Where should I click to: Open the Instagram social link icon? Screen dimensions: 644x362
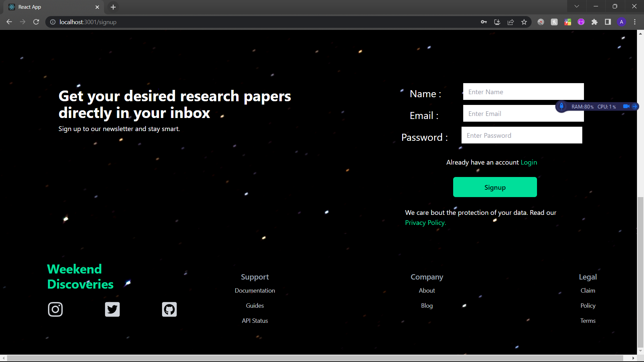[x=55, y=309]
